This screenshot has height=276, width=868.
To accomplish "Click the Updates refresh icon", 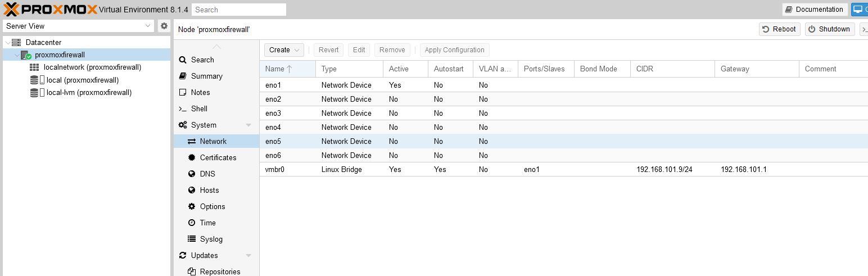I will coord(183,256).
